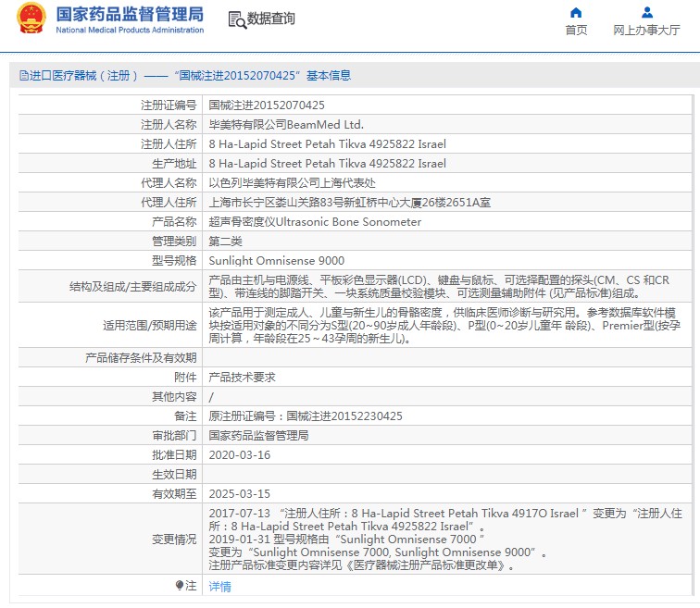Open the 详情 link
The width and height of the screenshot is (700, 608).
219,586
